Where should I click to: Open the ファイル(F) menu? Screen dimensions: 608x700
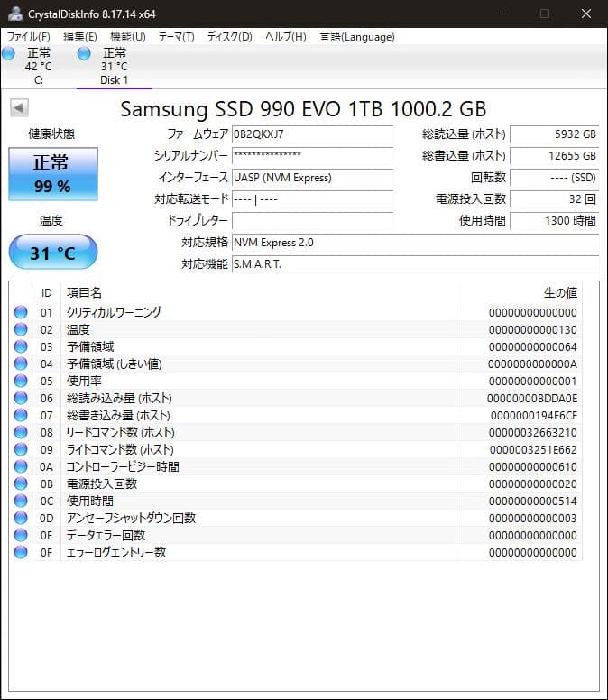click(x=28, y=37)
